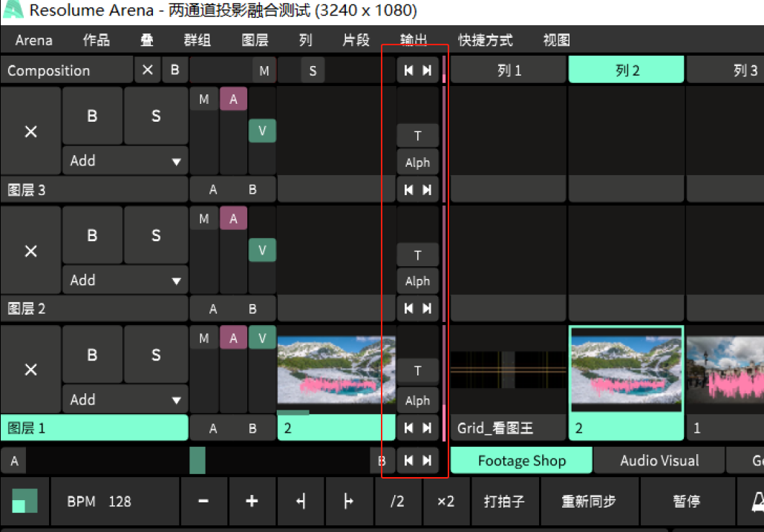This screenshot has height=532, width=764.
Task: Click the crossfader slider handle
Action: (197, 461)
